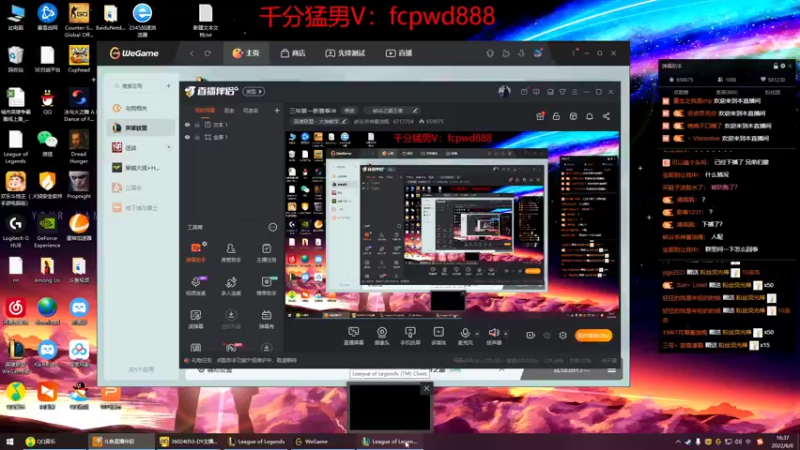Add an app via WeGame sidebar plus
This screenshot has width=800, height=450.
168,86
